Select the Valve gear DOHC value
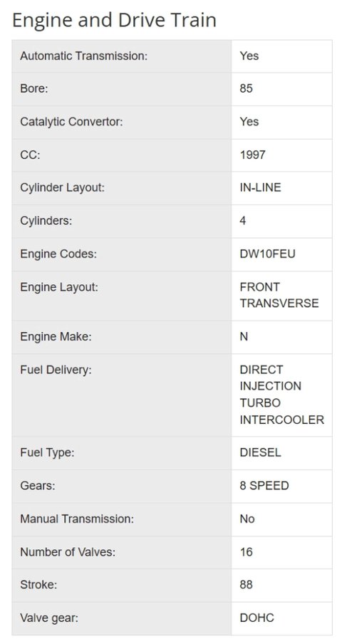 tap(256, 618)
